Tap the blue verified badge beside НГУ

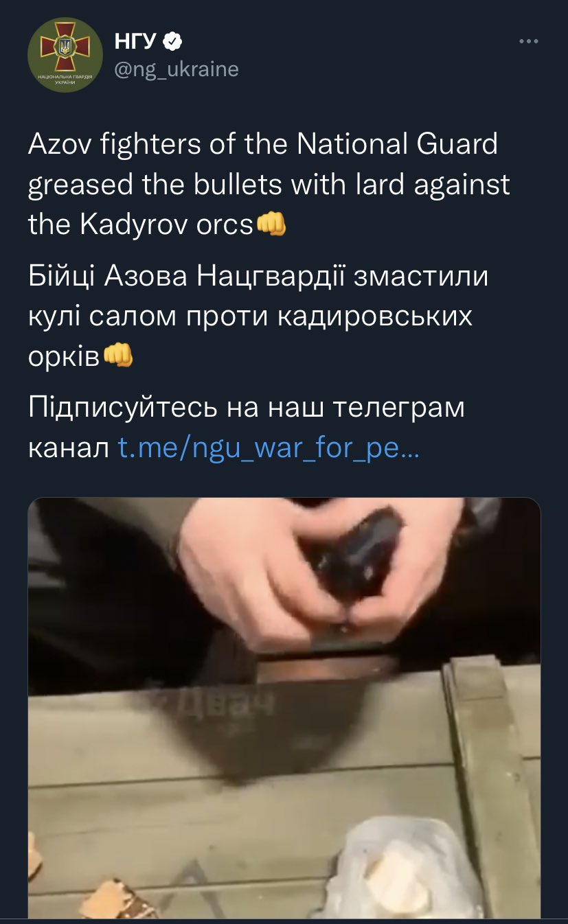(x=172, y=42)
